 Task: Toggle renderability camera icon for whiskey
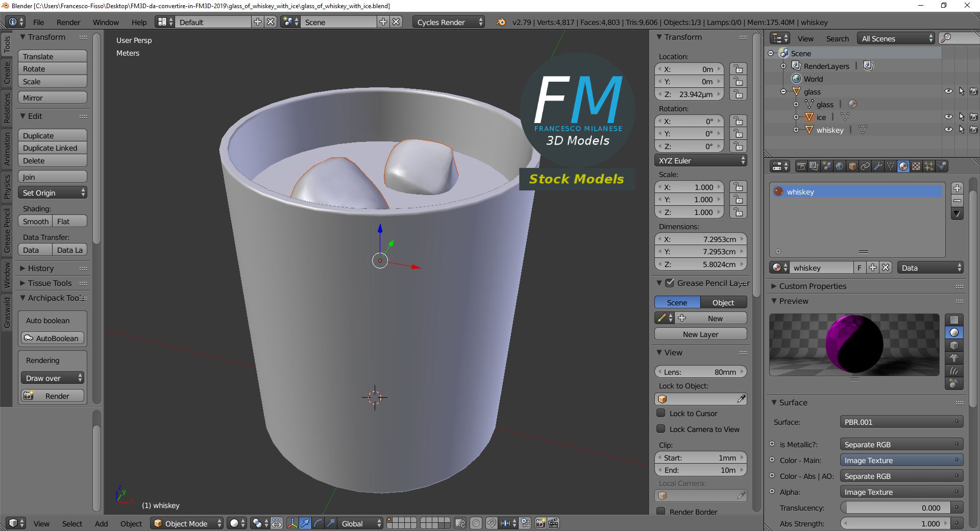(x=974, y=130)
